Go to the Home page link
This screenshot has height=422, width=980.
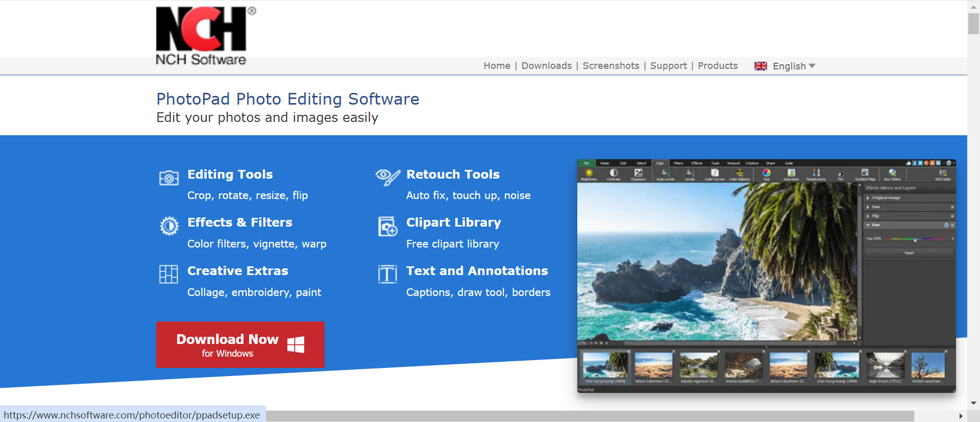[x=497, y=65]
